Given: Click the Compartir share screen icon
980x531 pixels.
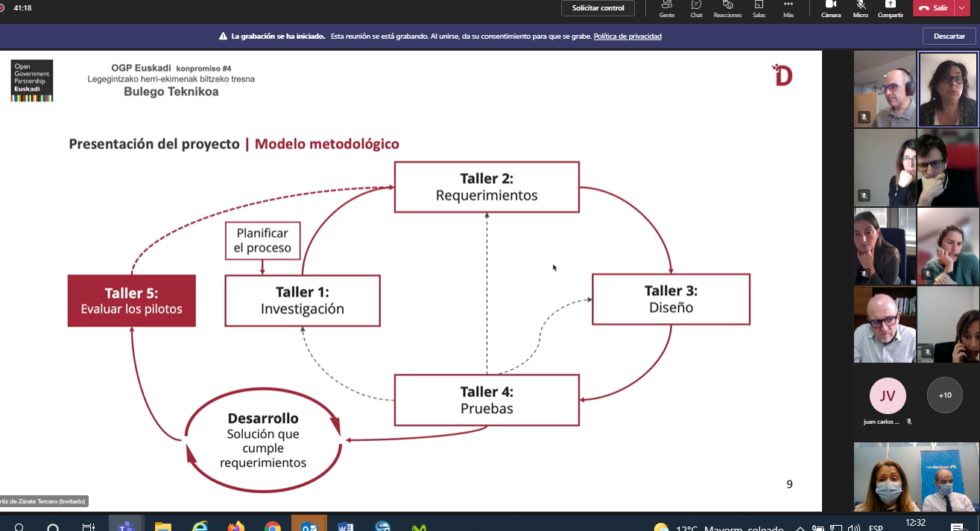Looking at the screenshot, I should (890, 7).
